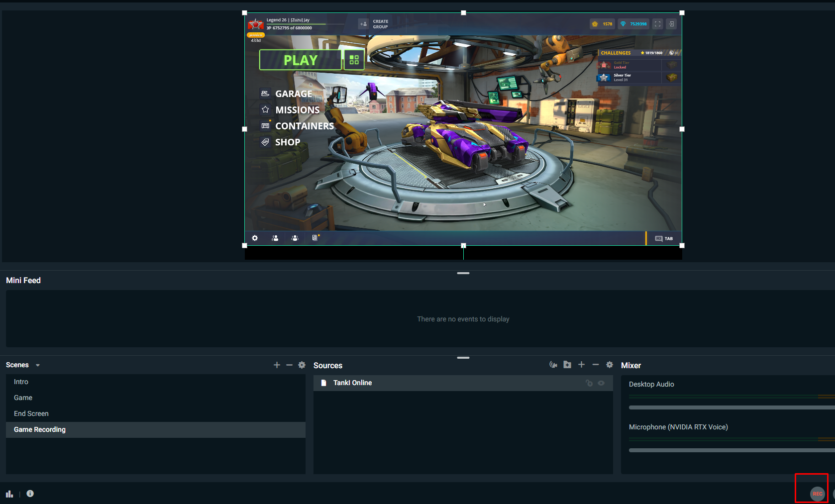
Task: Click the handle between Mini Feed and Scenes
Action: point(463,358)
